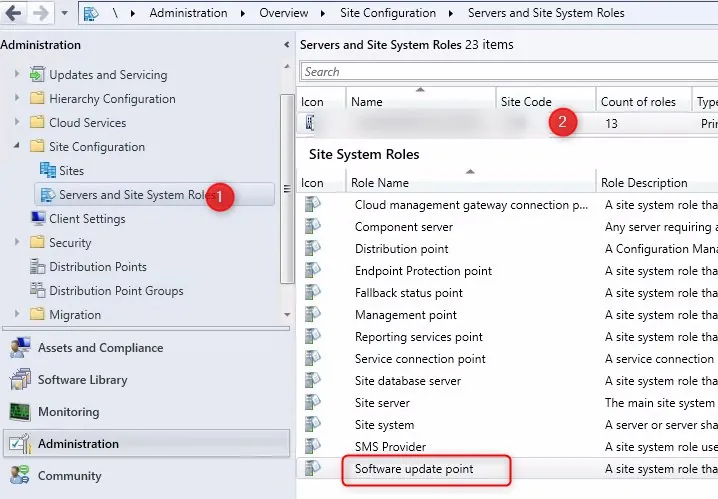
Task: Expand the Security folder node
Action: pyautogui.click(x=17, y=243)
